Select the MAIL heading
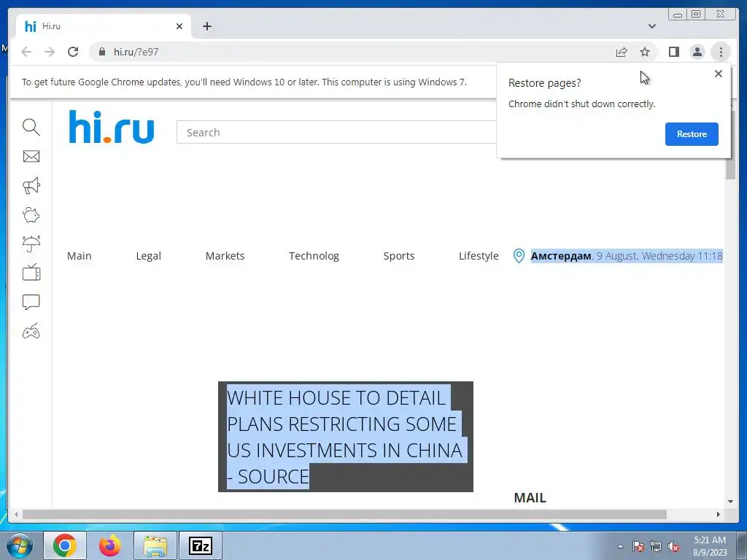 coord(530,497)
